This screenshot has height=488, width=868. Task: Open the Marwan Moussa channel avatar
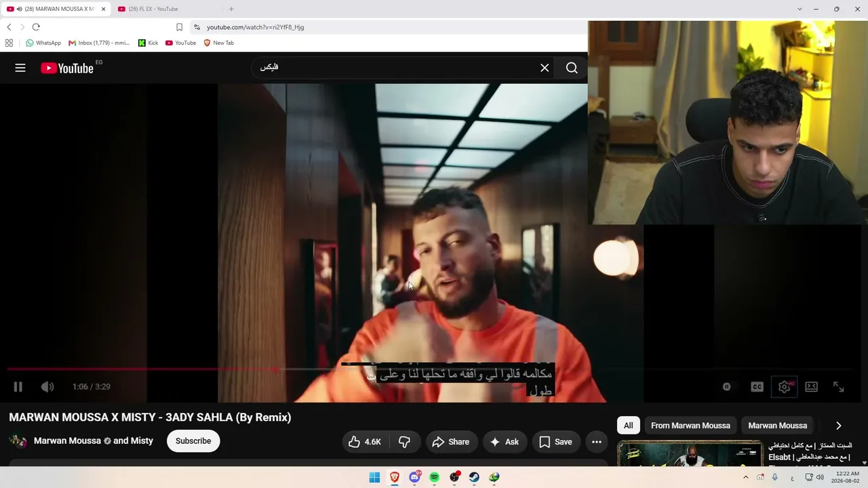(18, 441)
